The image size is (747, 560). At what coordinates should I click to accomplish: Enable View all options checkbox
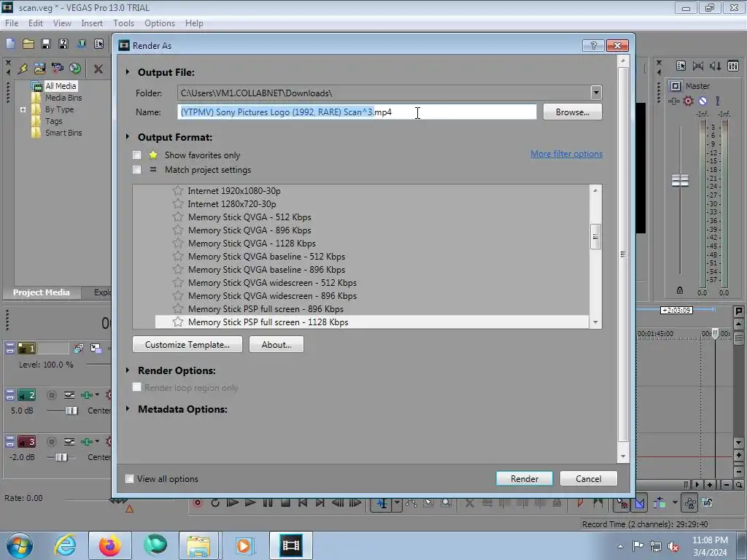click(129, 478)
